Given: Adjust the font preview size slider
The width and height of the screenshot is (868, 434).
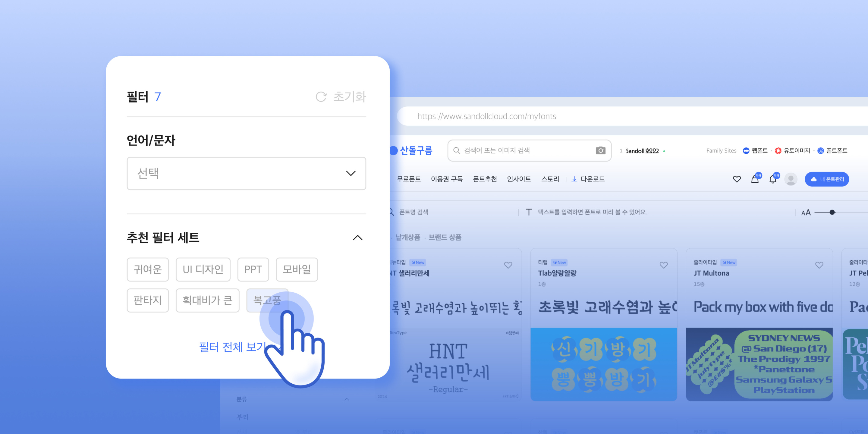Looking at the screenshot, I should (x=832, y=212).
